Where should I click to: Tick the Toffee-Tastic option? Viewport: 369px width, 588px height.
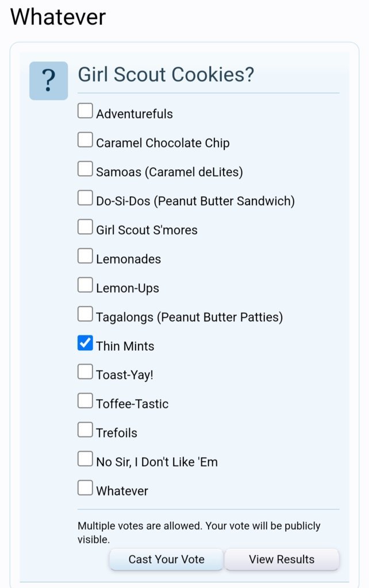pos(85,401)
